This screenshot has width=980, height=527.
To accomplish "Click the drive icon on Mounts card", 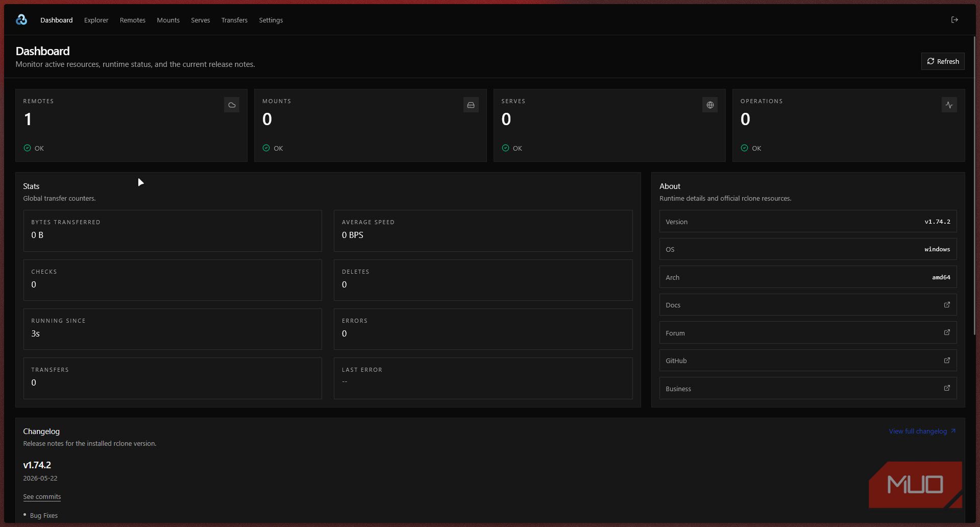I will (471, 105).
